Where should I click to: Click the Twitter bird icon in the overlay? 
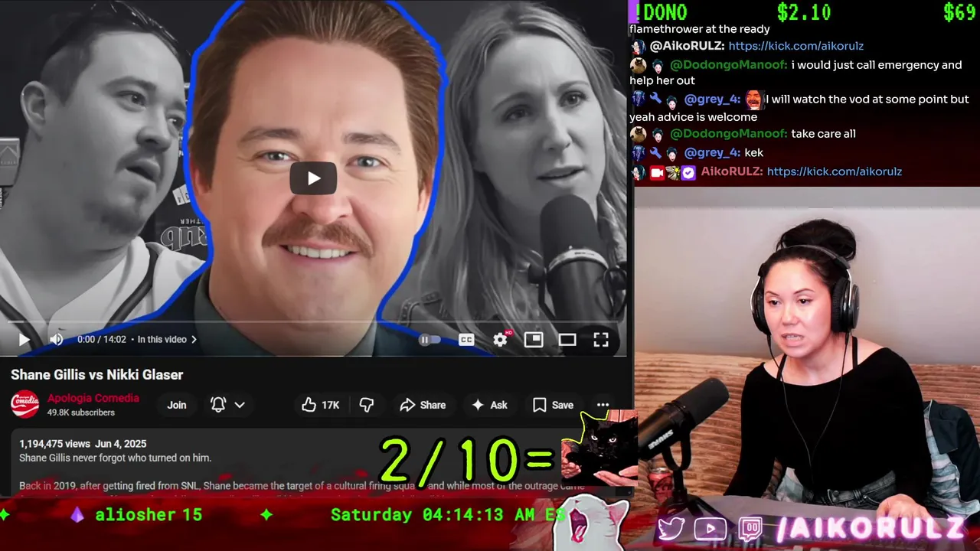(671, 528)
